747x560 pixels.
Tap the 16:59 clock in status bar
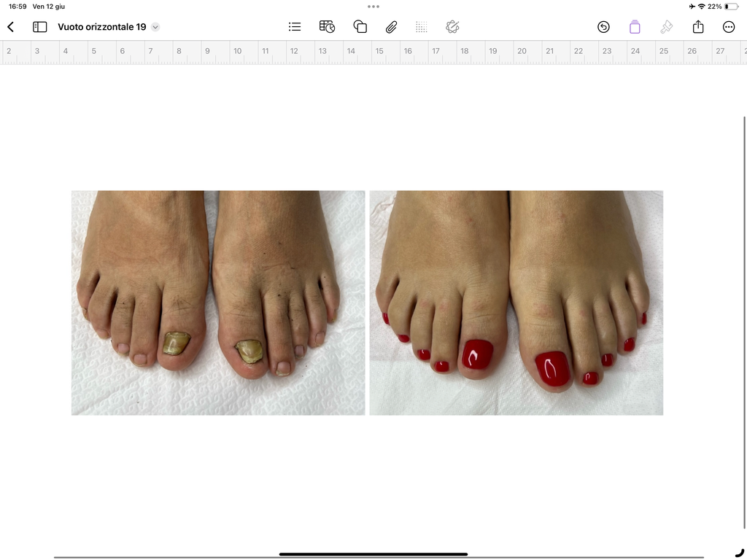point(18,7)
